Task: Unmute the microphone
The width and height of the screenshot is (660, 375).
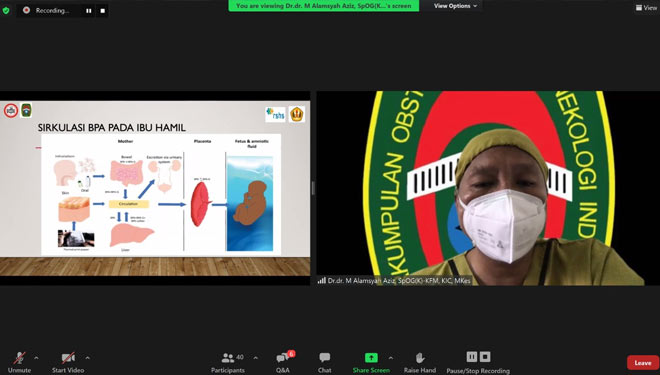Action: point(19,362)
